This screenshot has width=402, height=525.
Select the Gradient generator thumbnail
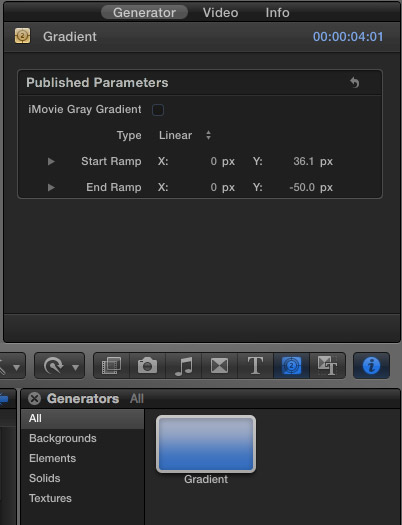[206, 444]
